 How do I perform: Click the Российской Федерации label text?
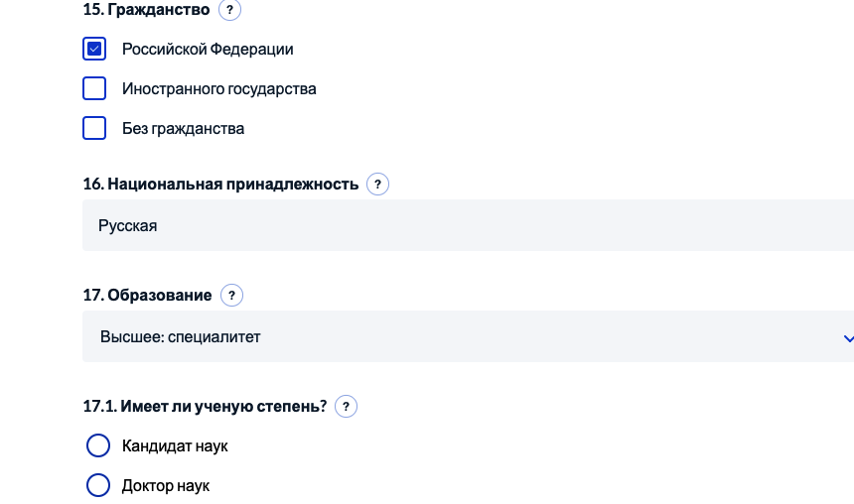pos(208,49)
